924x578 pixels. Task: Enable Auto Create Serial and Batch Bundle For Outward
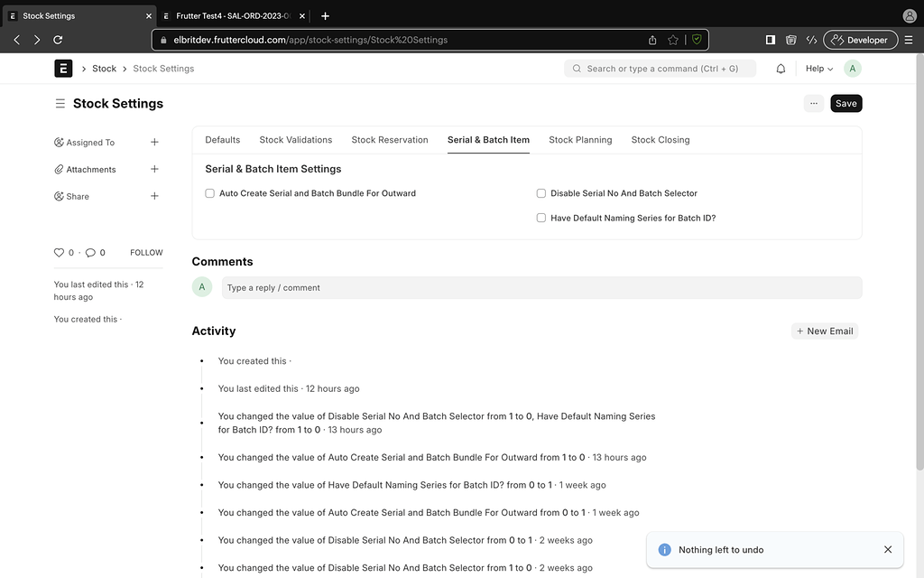pyautogui.click(x=209, y=192)
